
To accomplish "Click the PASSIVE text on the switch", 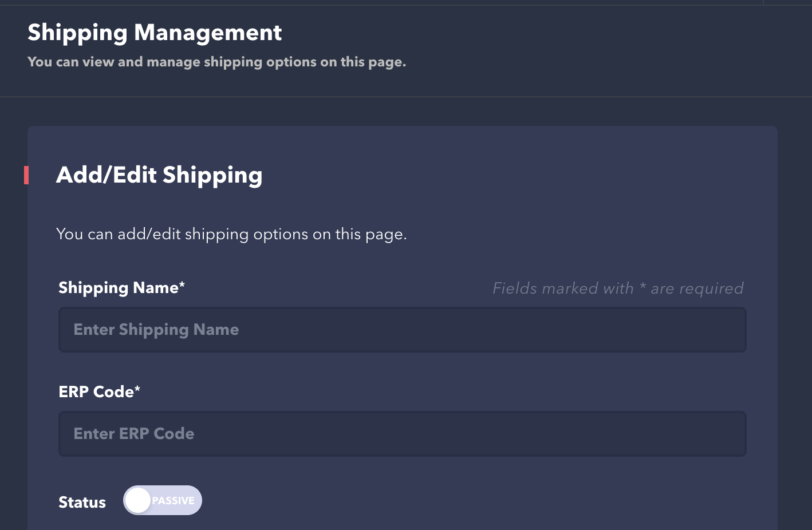I will [x=173, y=501].
